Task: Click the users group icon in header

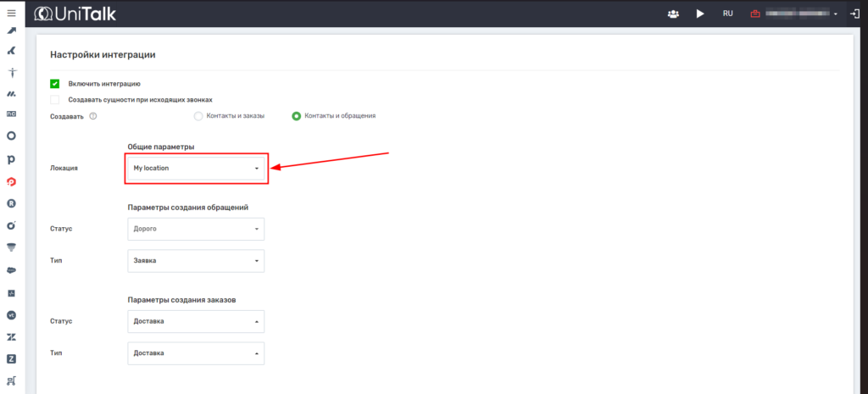Action: pyautogui.click(x=674, y=14)
